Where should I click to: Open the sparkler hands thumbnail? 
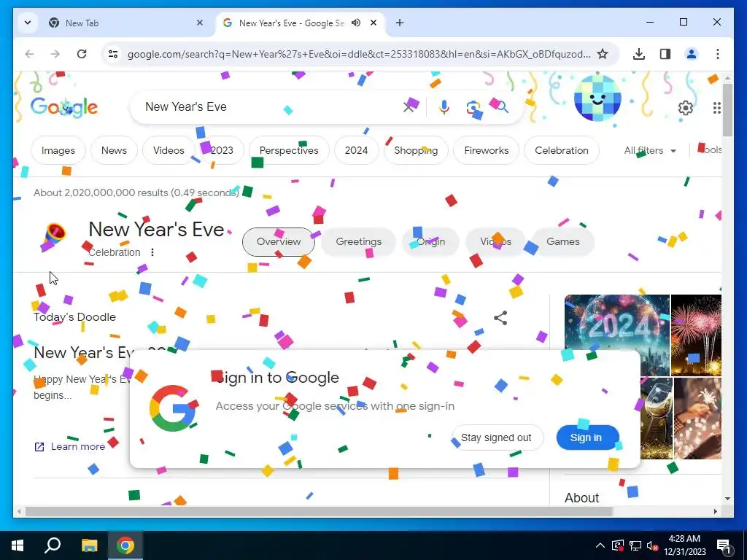tap(697, 419)
